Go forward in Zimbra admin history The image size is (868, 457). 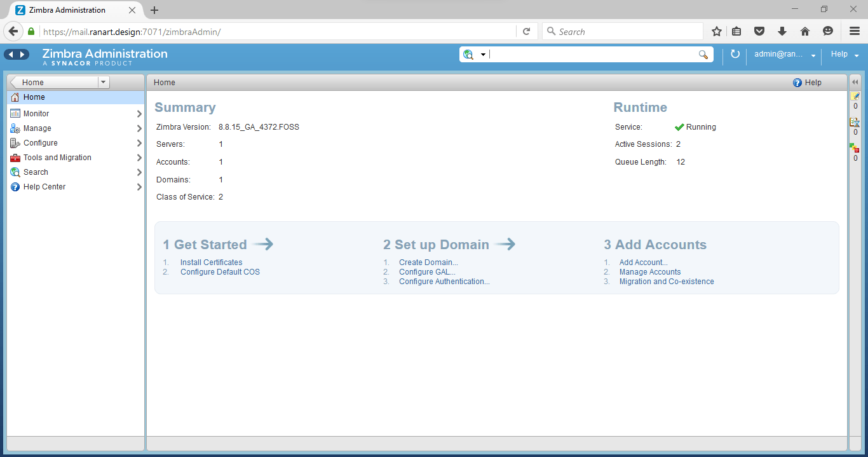point(23,55)
